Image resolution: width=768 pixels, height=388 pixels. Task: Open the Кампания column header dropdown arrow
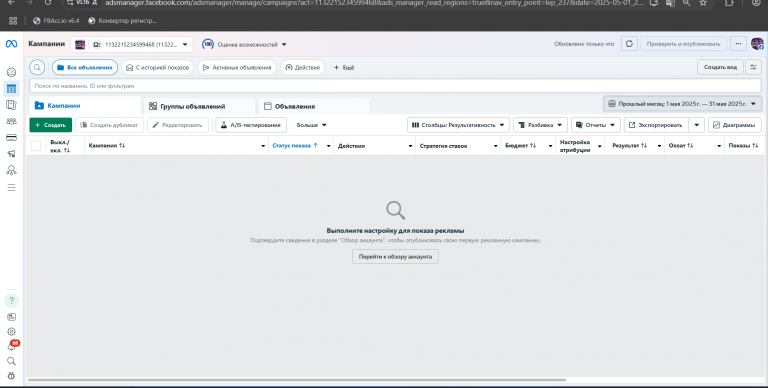[x=263, y=146]
